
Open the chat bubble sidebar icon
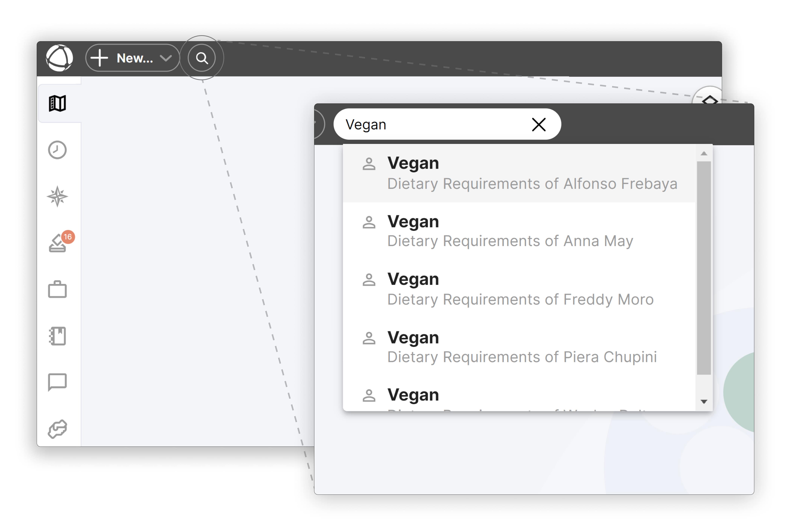(57, 382)
